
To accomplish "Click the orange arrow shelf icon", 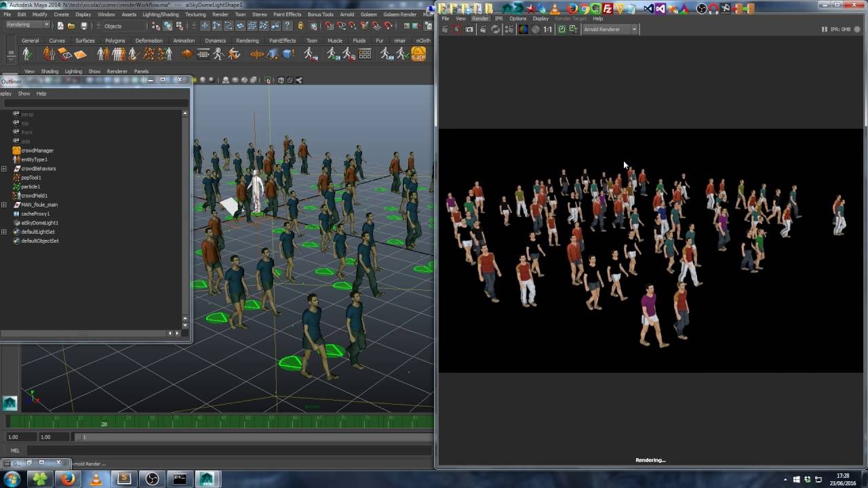I will (187, 54).
